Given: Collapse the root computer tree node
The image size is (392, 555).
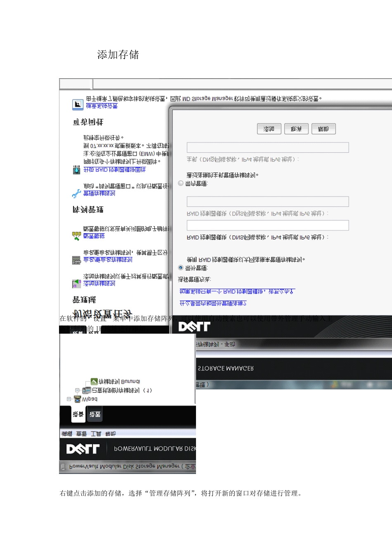Looking at the screenshot, I should 69,399.
